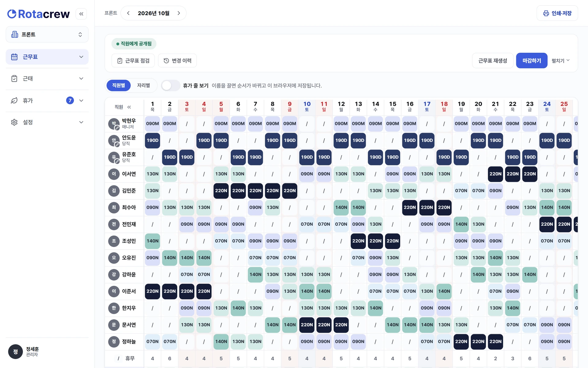Click the 근태 clipboard icon

point(14,79)
